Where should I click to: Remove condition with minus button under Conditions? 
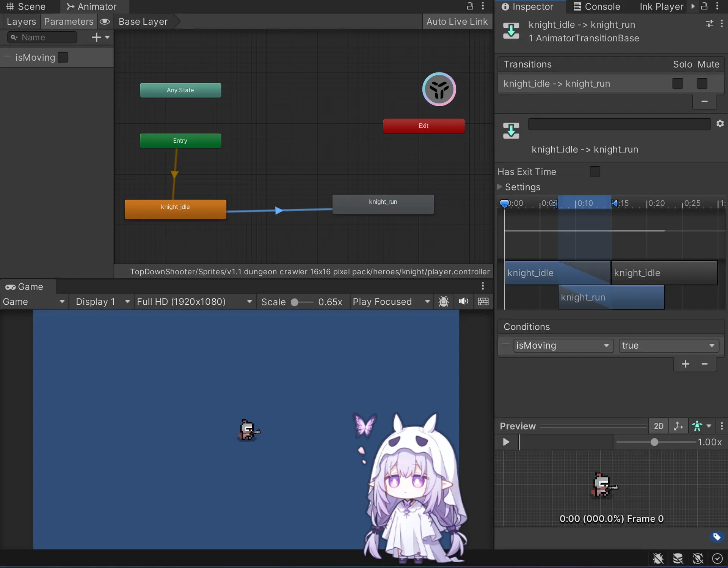point(704,364)
